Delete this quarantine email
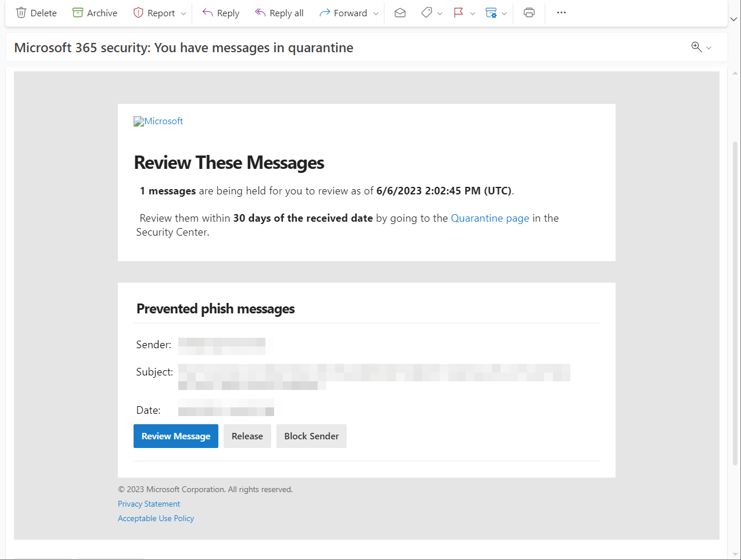741x560 pixels. (36, 13)
